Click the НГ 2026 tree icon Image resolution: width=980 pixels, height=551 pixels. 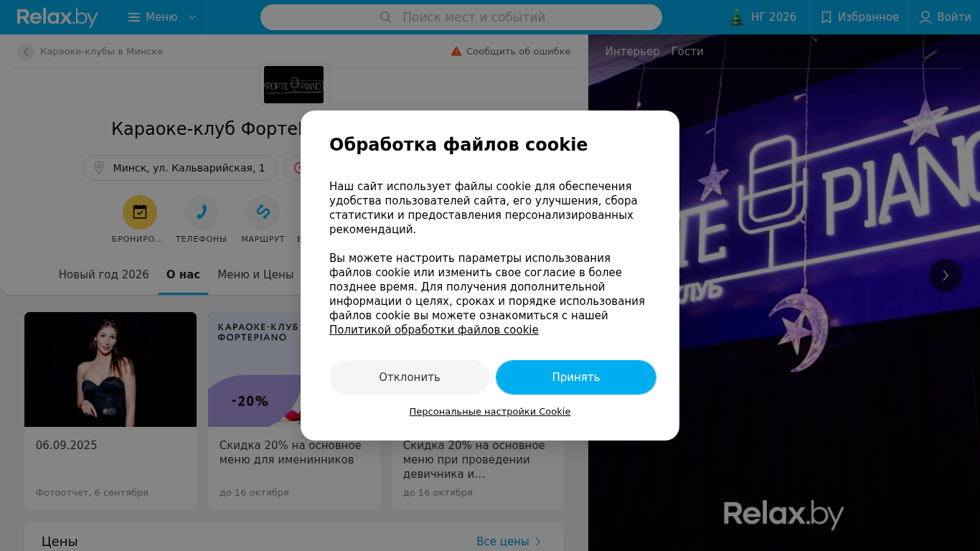click(x=737, y=17)
